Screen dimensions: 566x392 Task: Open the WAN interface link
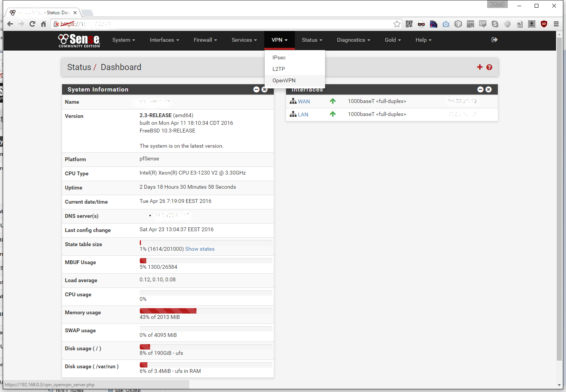[304, 101]
